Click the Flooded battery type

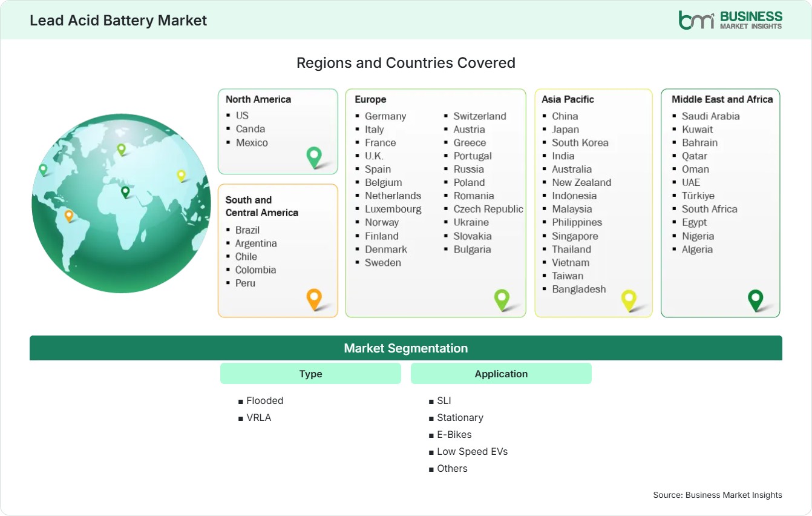click(265, 401)
